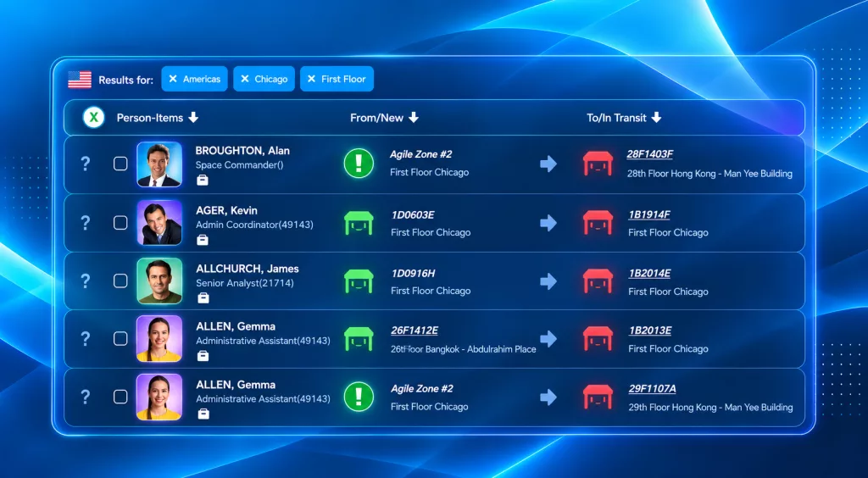
Task: Click green desk icon next to 26F1412E
Action: pos(359,339)
